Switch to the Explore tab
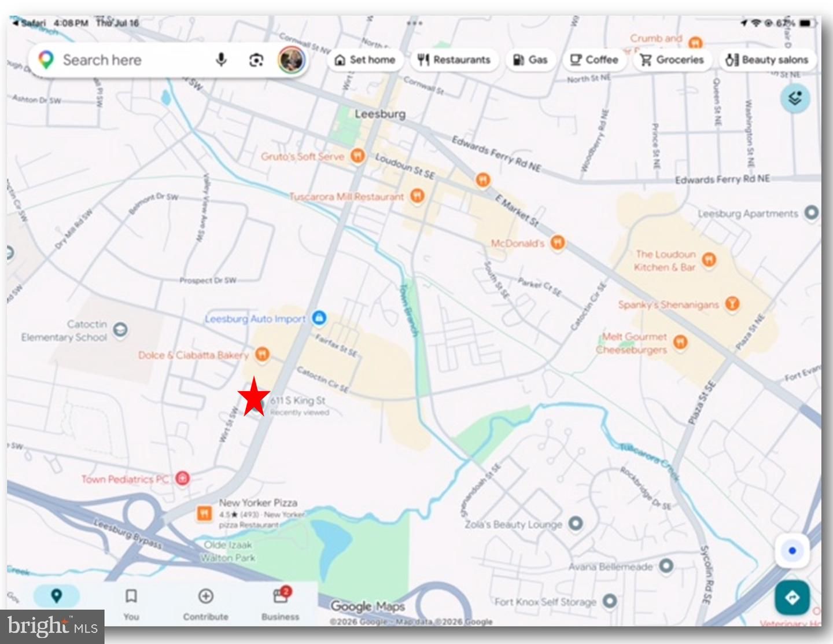This screenshot has width=833, height=644. click(x=56, y=597)
